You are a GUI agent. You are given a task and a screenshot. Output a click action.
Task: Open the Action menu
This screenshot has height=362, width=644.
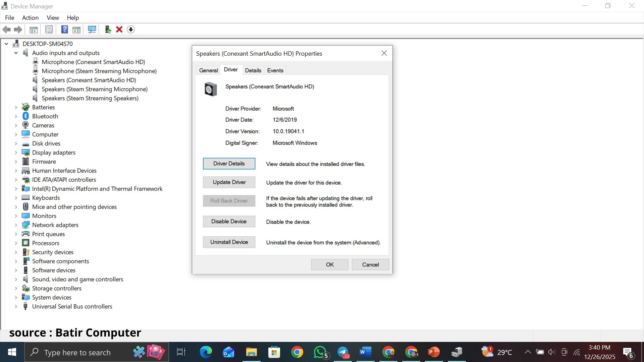click(x=30, y=18)
